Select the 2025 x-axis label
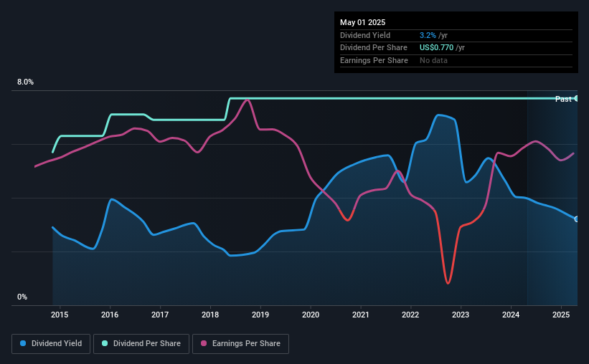The image size is (589, 364). point(561,315)
